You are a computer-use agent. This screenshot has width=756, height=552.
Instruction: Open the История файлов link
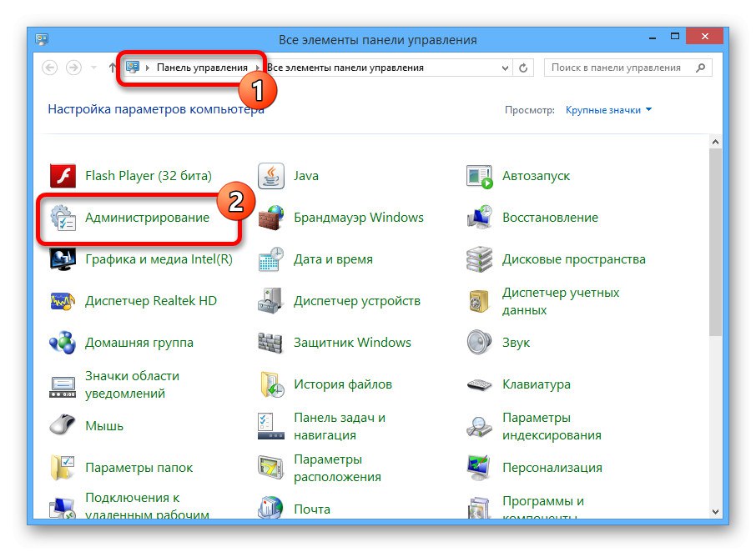click(343, 384)
